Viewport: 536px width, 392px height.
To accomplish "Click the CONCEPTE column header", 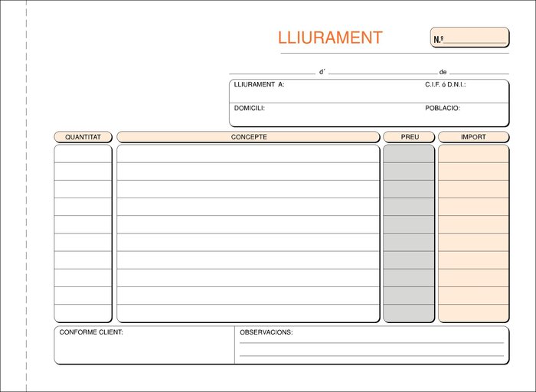I will pyautogui.click(x=248, y=137).
